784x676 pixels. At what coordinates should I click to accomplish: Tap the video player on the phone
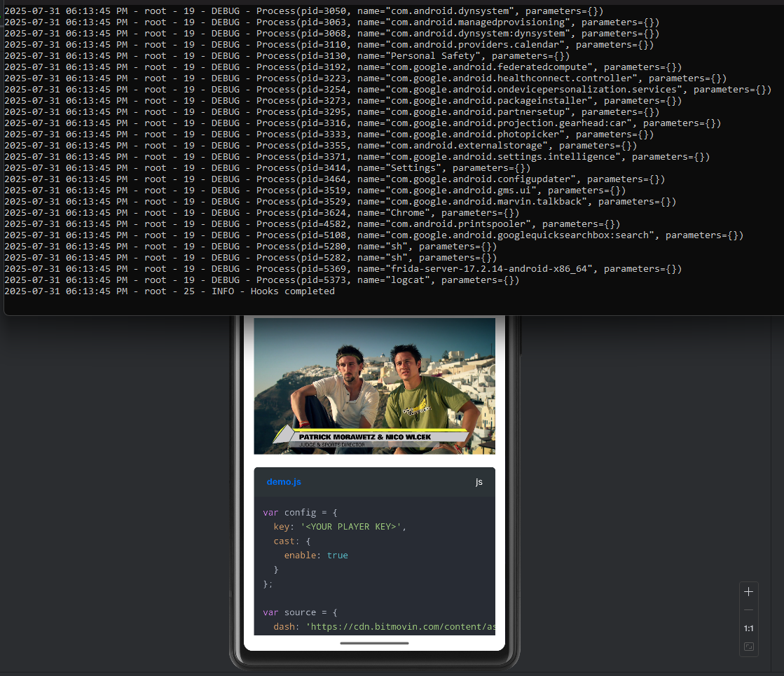tap(374, 385)
